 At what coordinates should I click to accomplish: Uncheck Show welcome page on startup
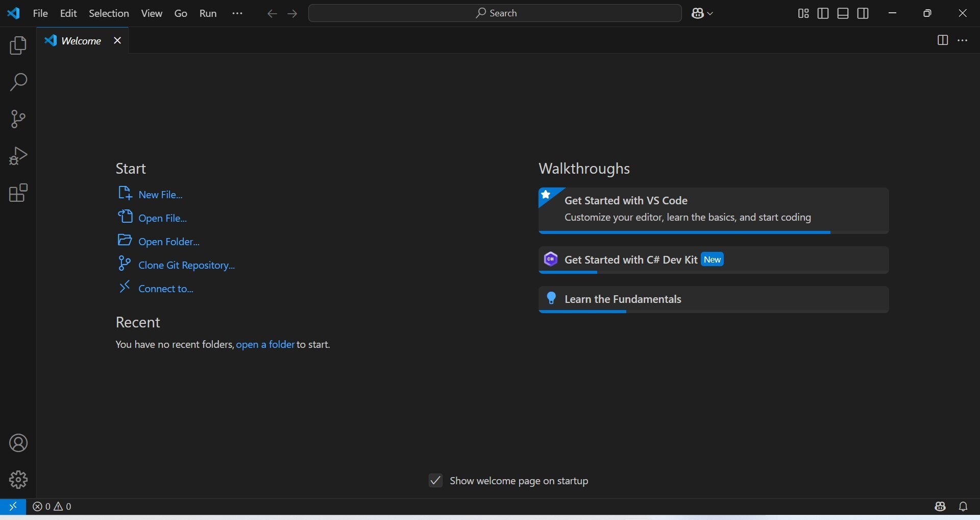(x=435, y=481)
